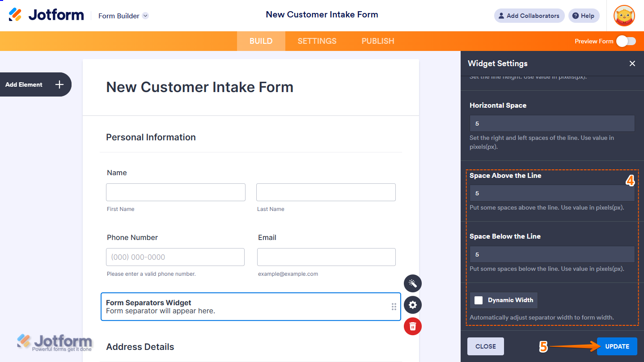Click Add Collaborators
644x362 pixels.
pos(529,15)
